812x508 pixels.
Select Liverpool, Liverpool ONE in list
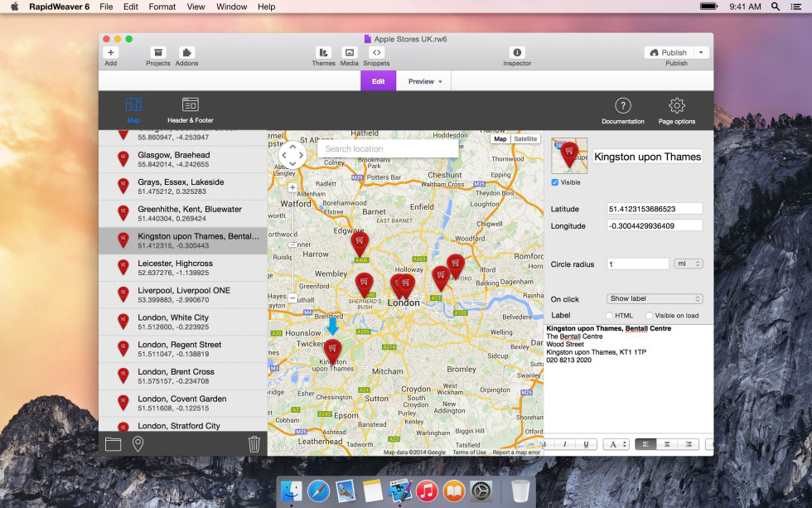(x=183, y=295)
